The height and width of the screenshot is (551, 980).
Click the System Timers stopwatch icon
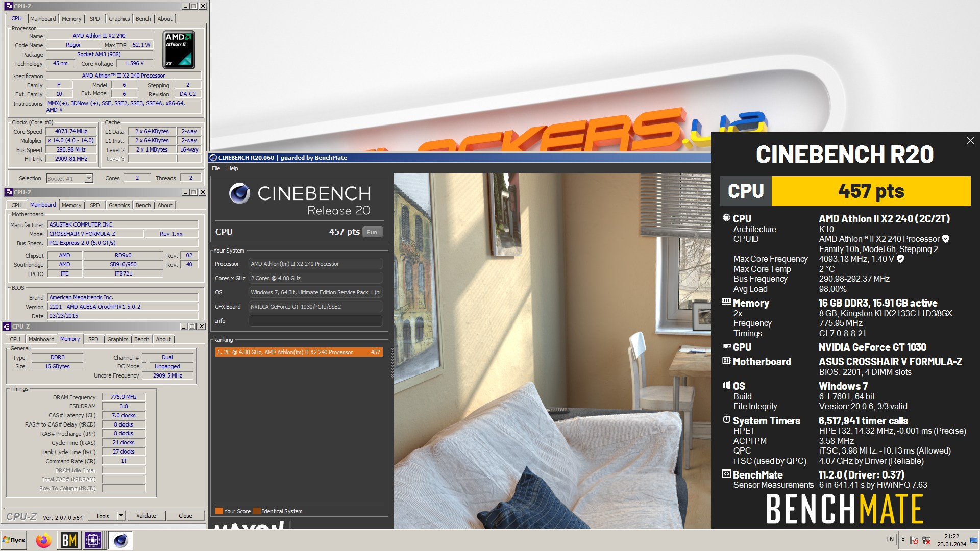click(726, 420)
